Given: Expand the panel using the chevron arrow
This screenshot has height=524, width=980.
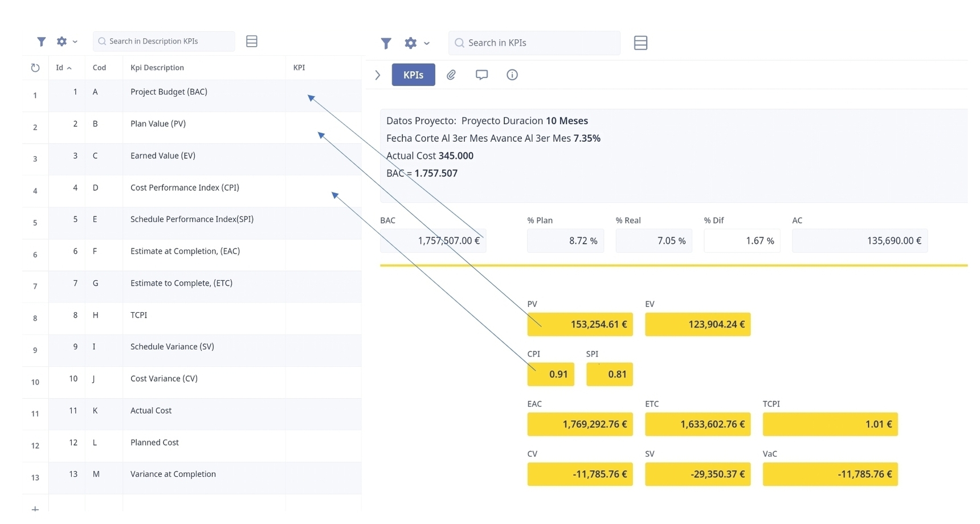Looking at the screenshot, I should point(378,75).
